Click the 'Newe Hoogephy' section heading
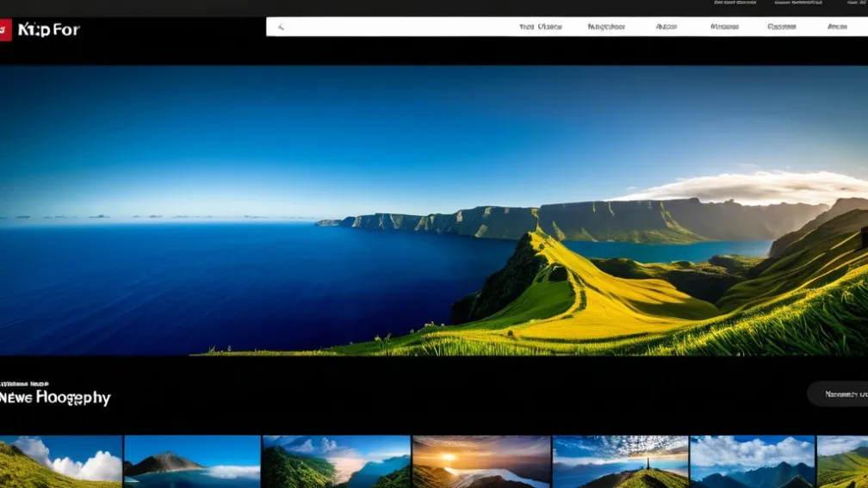The height and width of the screenshot is (488, 868). click(x=56, y=398)
